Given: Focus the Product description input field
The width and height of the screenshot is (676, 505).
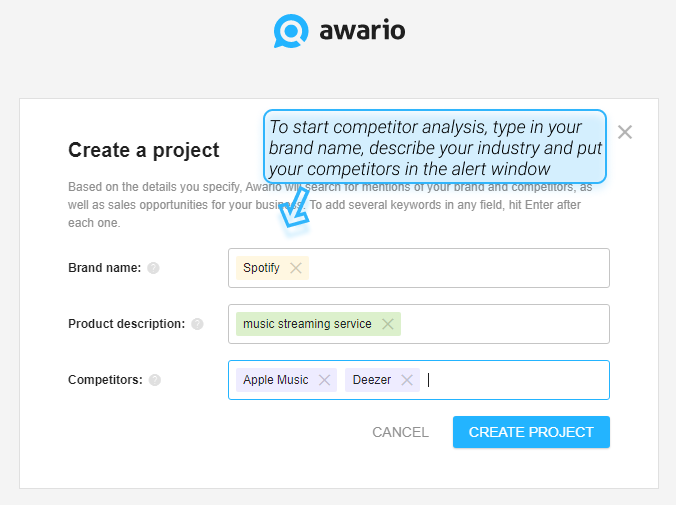Looking at the screenshot, I should (419, 324).
